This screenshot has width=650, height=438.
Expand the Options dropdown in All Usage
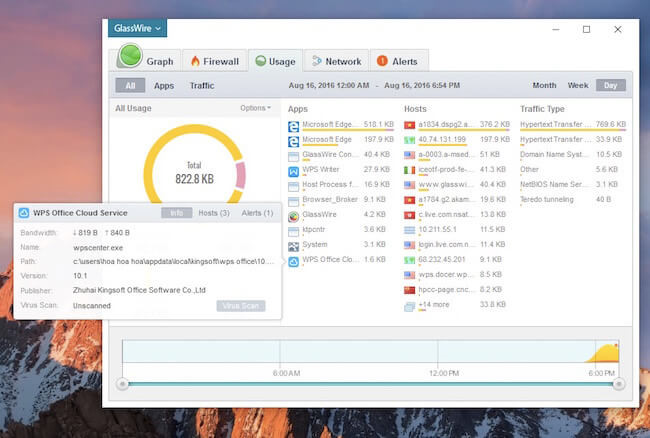point(255,108)
